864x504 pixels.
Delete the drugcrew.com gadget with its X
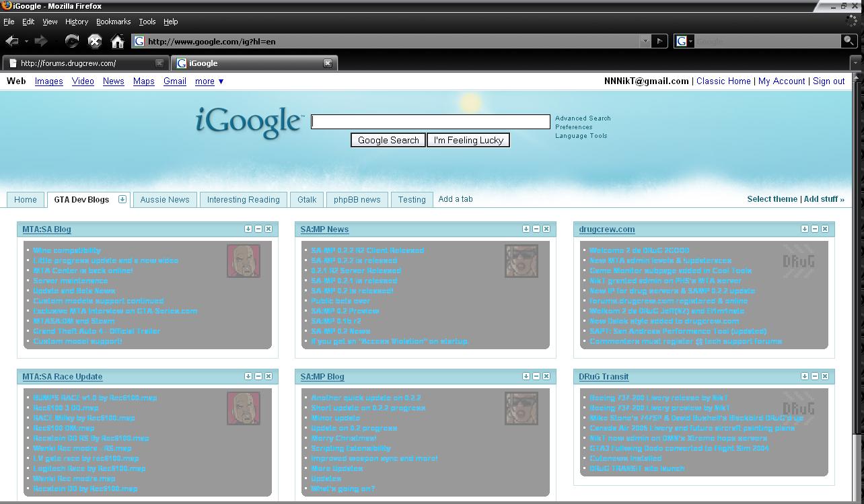coord(825,229)
